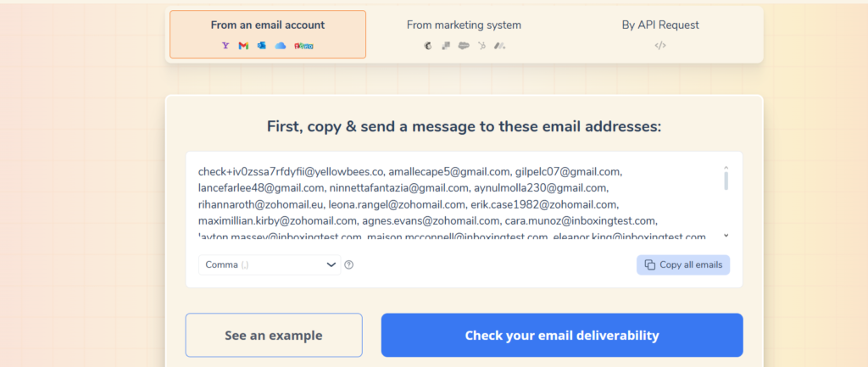This screenshot has width=868, height=367.
Task: Click the HubSpot icon
Action: click(x=481, y=46)
